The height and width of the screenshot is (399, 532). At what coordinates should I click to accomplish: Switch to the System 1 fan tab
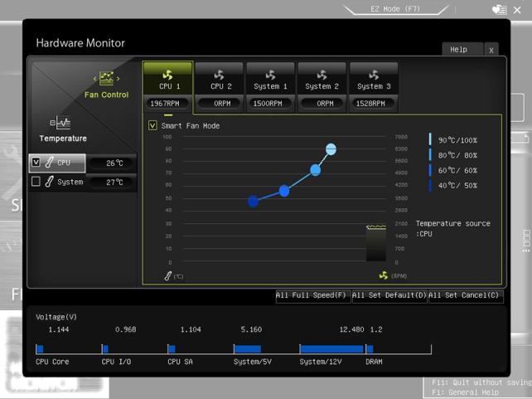(270, 79)
